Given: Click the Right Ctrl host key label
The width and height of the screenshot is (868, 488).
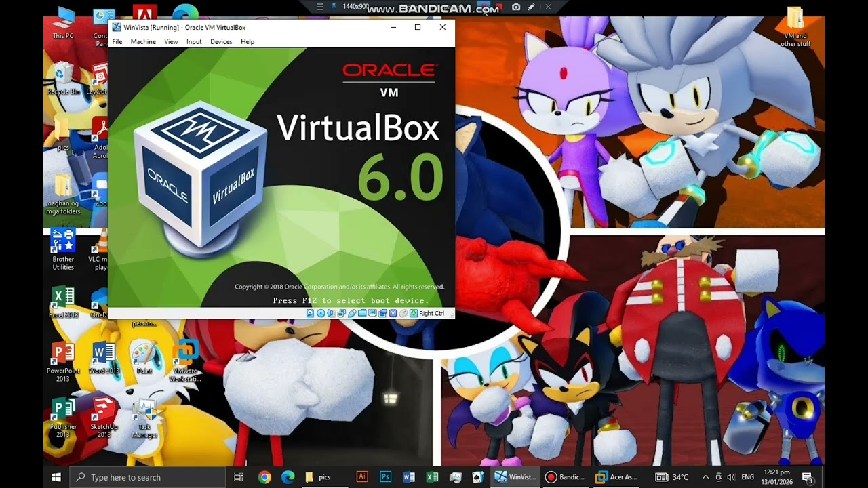Looking at the screenshot, I should point(431,313).
